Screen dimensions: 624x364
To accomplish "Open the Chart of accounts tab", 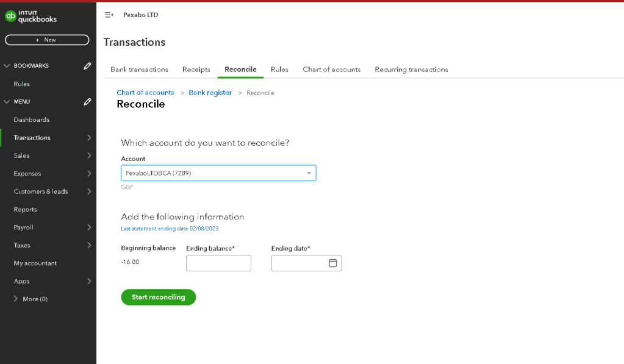I will pyautogui.click(x=331, y=70).
